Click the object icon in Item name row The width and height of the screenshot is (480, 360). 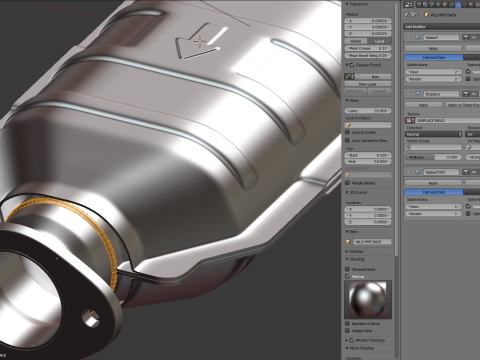(348, 242)
